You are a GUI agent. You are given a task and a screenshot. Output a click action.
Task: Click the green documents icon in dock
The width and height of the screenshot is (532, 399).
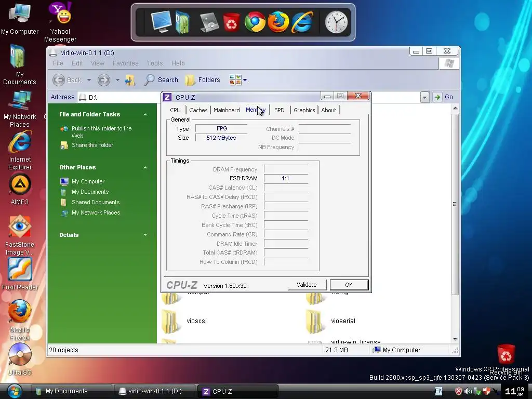point(182,22)
